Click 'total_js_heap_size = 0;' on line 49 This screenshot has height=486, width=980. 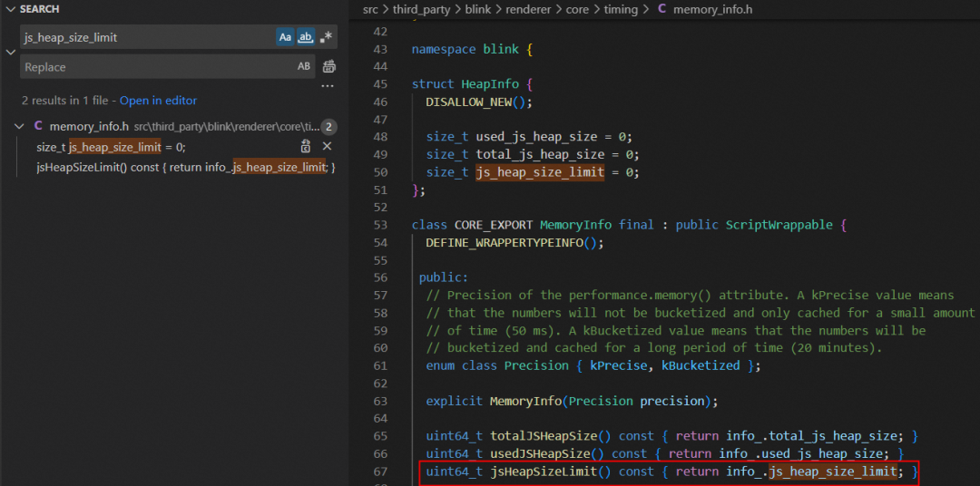pyautogui.click(x=557, y=154)
